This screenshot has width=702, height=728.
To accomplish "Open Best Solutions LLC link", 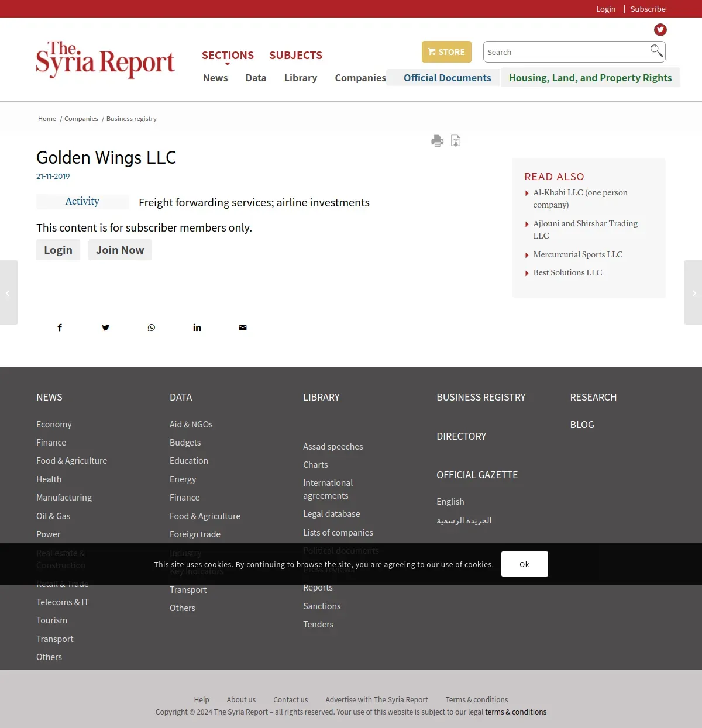I will point(567,272).
